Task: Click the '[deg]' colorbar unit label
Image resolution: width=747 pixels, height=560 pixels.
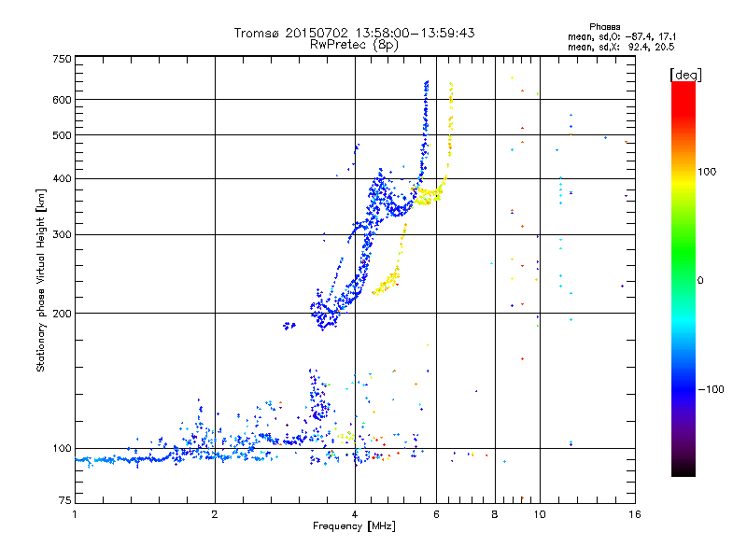Action: [x=685, y=75]
